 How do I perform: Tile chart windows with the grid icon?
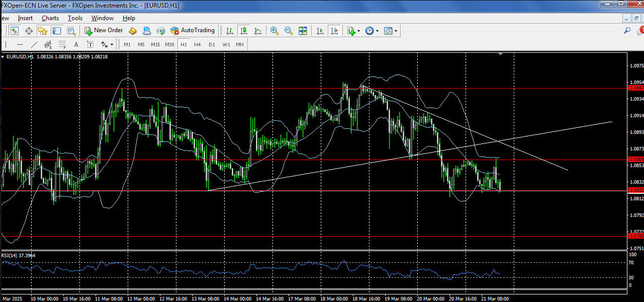(303, 31)
